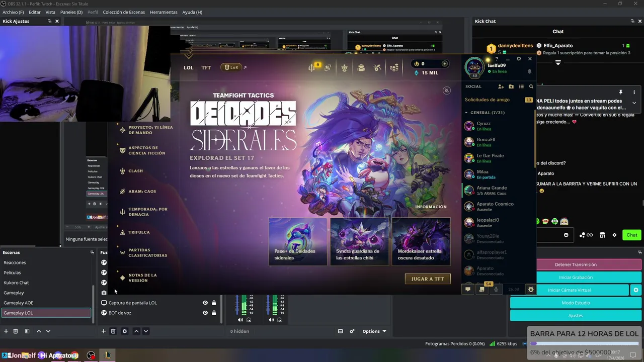Open the League clash laurel banner icon
Viewport: 644px width, 362px height.
point(345,67)
